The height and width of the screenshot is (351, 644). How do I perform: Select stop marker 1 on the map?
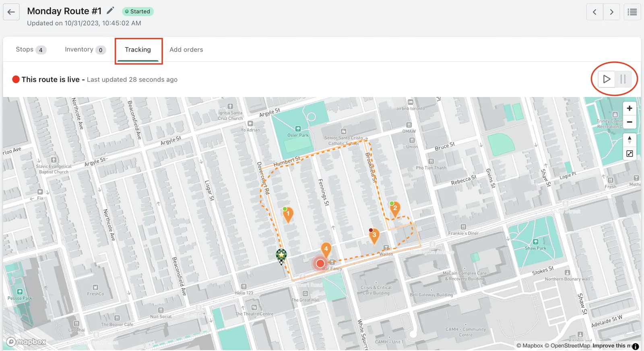(x=288, y=215)
